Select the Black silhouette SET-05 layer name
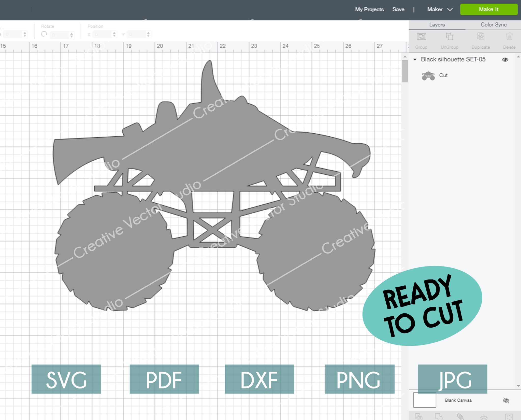Screen dimensions: 521x420 (x=453, y=59)
